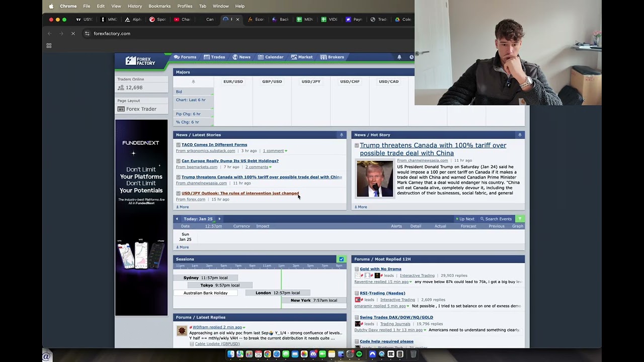Select the GBP/USD column header
Viewport: 644px width, 362px height.
tap(272, 81)
